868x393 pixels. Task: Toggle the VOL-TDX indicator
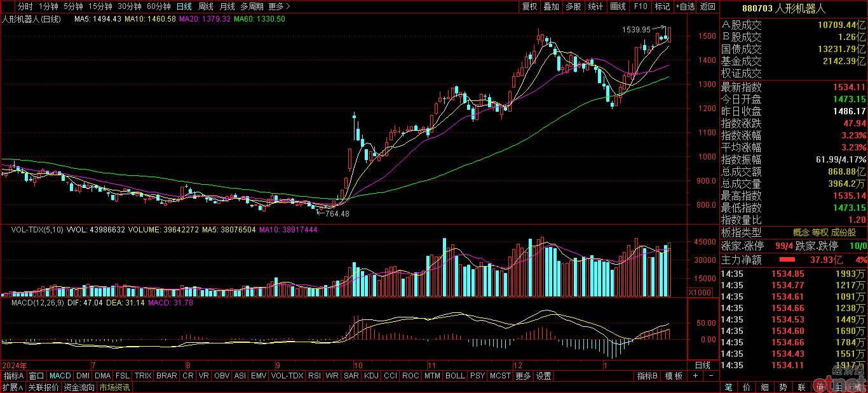(287, 376)
